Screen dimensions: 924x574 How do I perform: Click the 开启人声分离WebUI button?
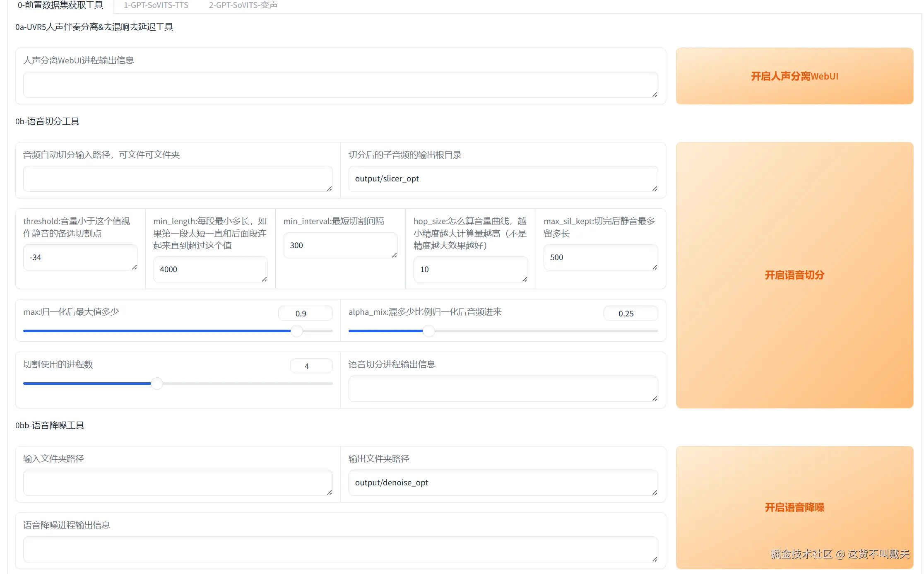point(794,76)
